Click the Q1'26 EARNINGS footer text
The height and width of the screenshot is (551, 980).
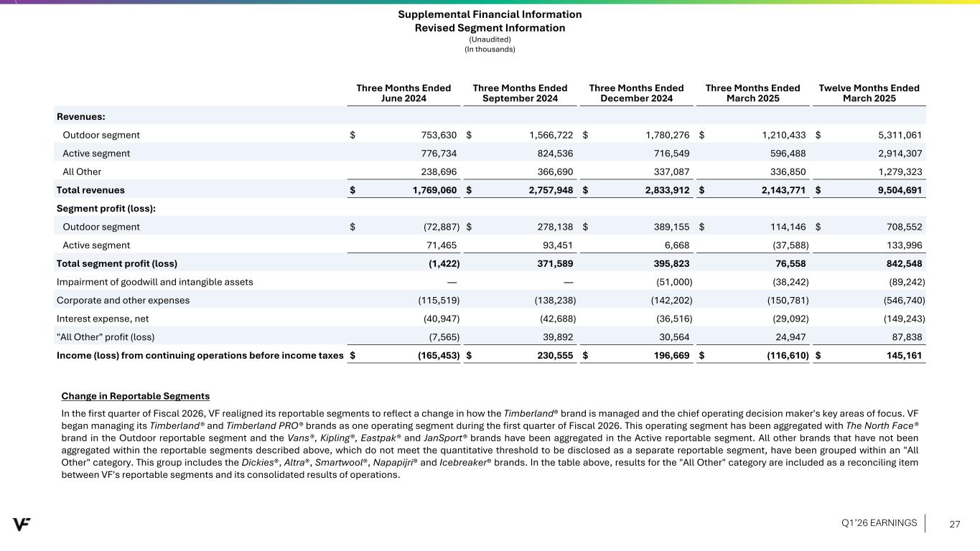click(x=879, y=523)
